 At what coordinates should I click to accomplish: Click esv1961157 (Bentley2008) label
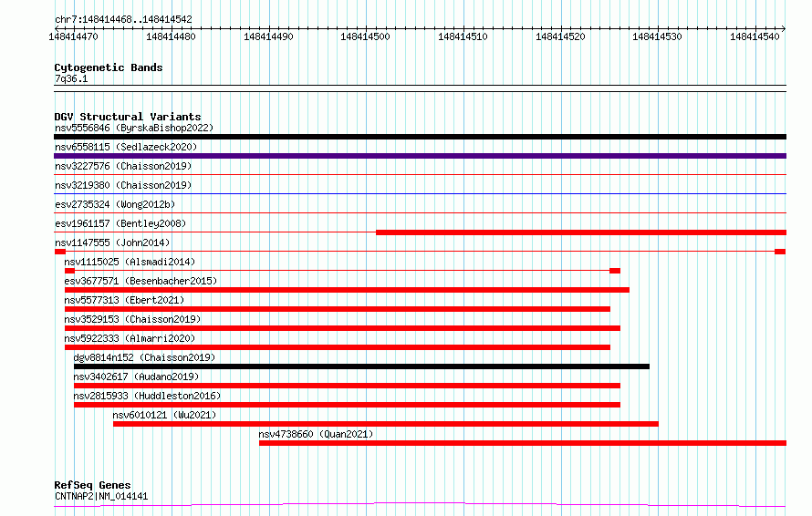[x=120, y=223]
